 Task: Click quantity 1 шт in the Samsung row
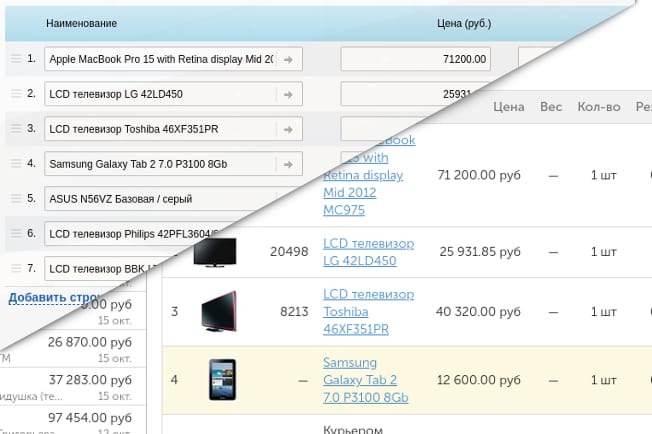pos(603,380)
